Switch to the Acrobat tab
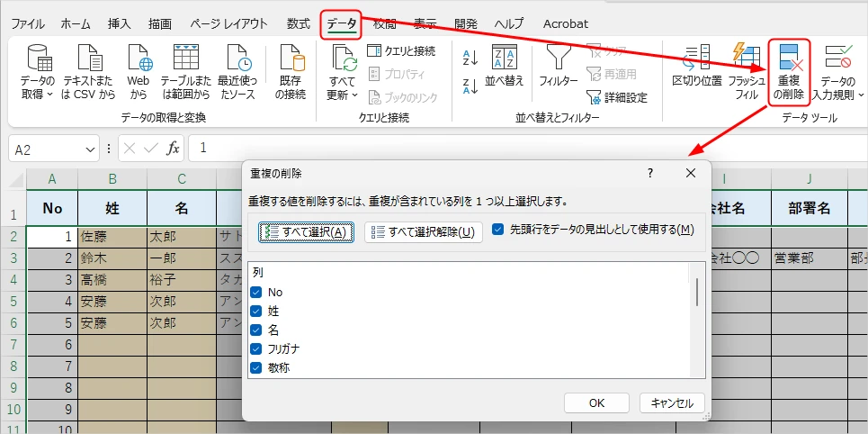 click(566, 23)
